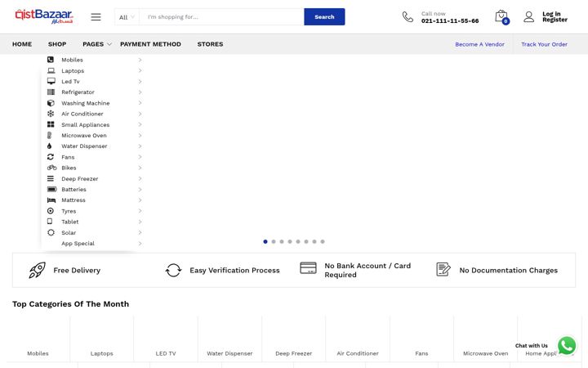Open the STORES menu item

tap(210, 44)
